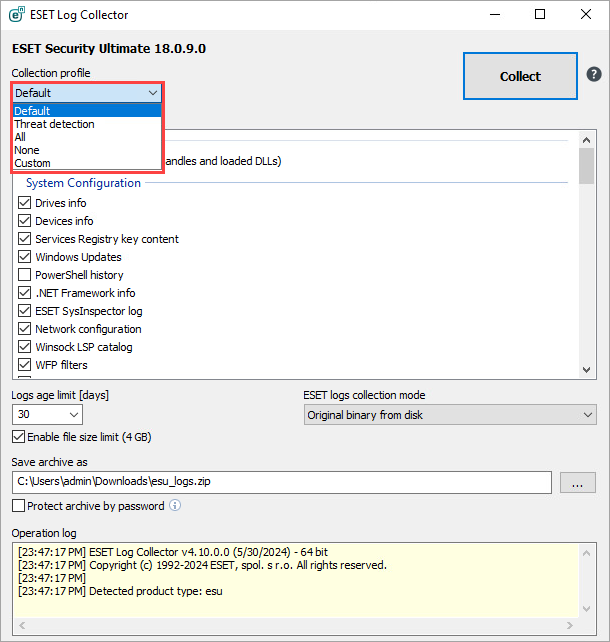Viewport: 610px width, 642px height.
Task: Toggle WFP filters checkbox
Action: [x=25, y=365]
